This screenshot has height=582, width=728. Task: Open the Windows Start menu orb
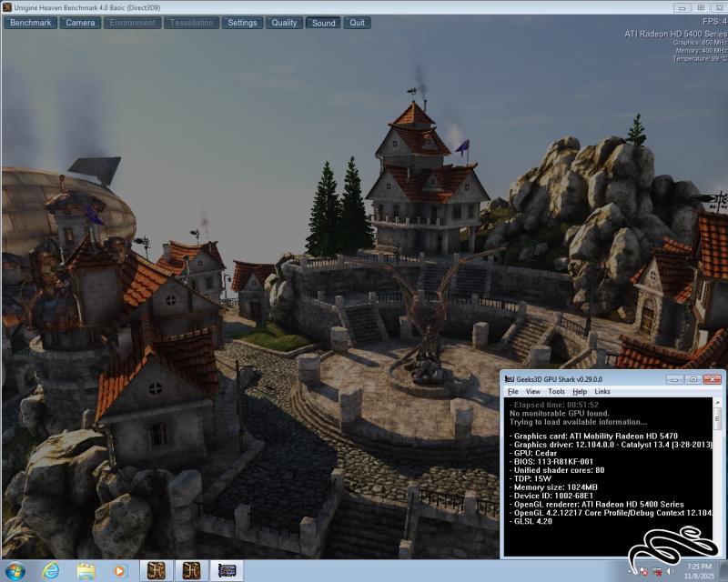click(16, 570)
